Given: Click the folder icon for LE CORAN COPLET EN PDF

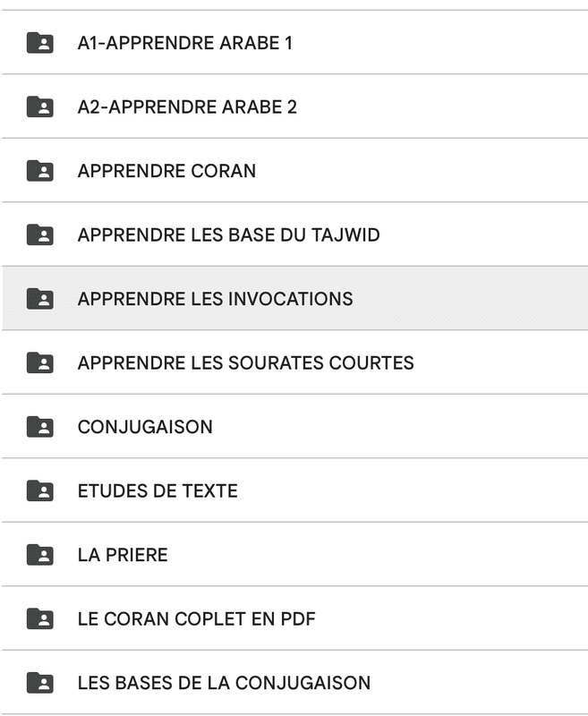Looking at the screenshot, I should point(40,618).
